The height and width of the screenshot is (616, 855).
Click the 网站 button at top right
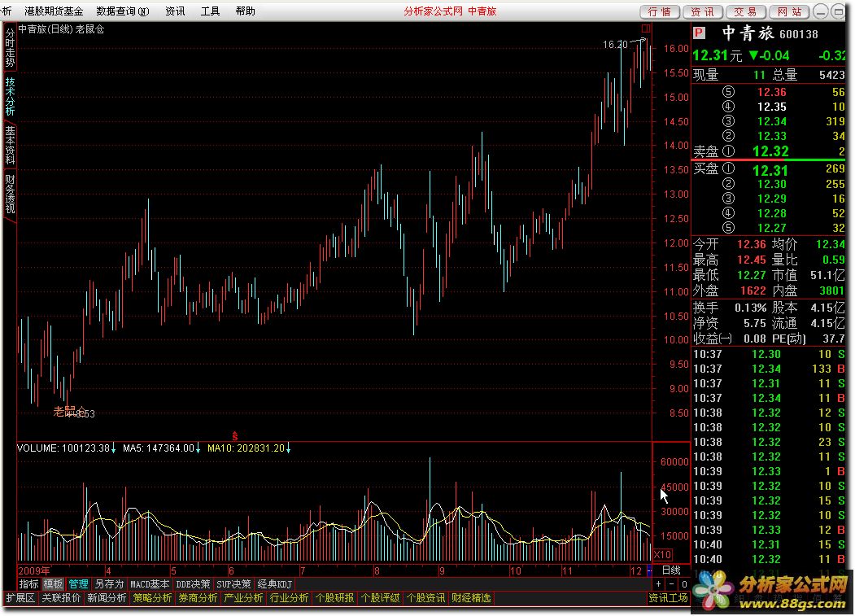(789, 11)
